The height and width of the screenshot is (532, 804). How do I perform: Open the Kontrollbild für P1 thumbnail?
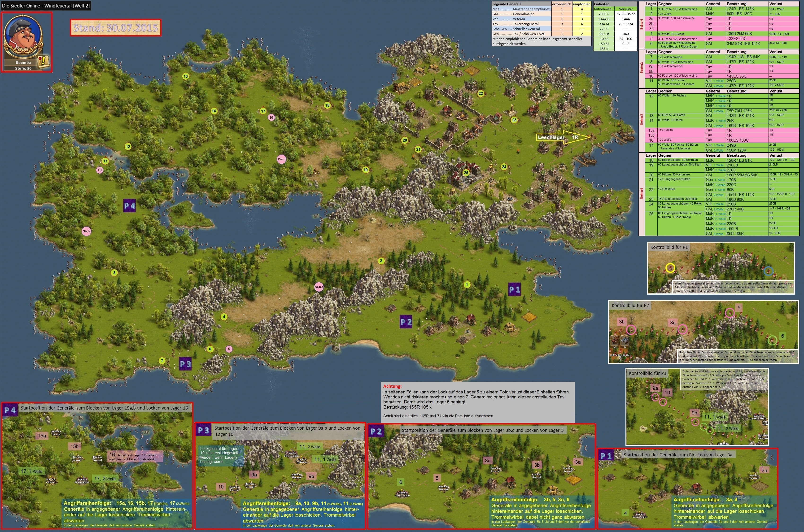click(x=721, y=268)
